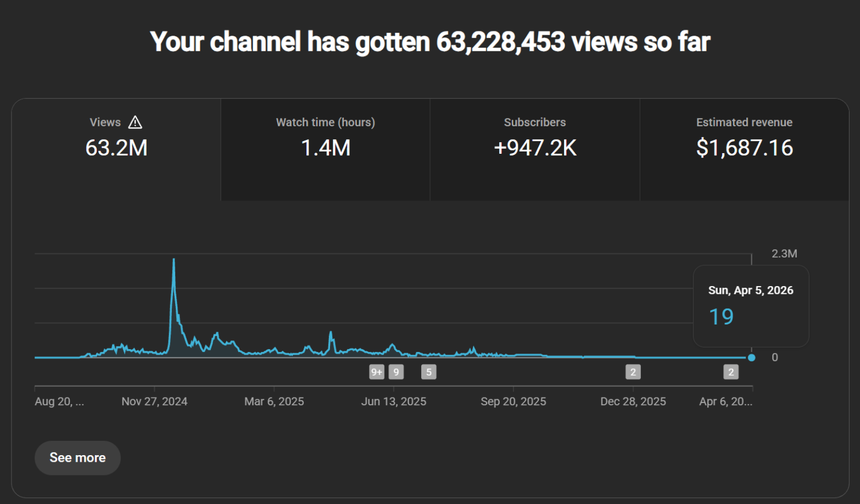Click the Mar 6, 2025 date label
The image size is (860, 504).
[274, 401]
